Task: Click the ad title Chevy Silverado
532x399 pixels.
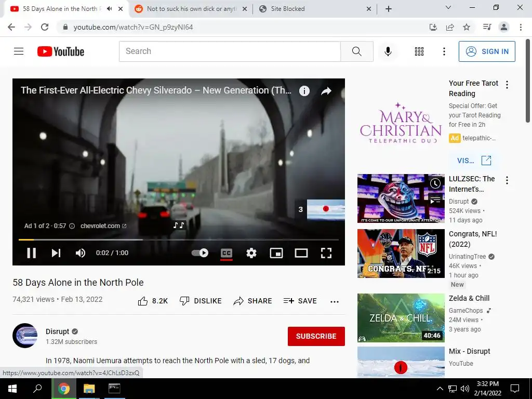Action: pos(156,90)
